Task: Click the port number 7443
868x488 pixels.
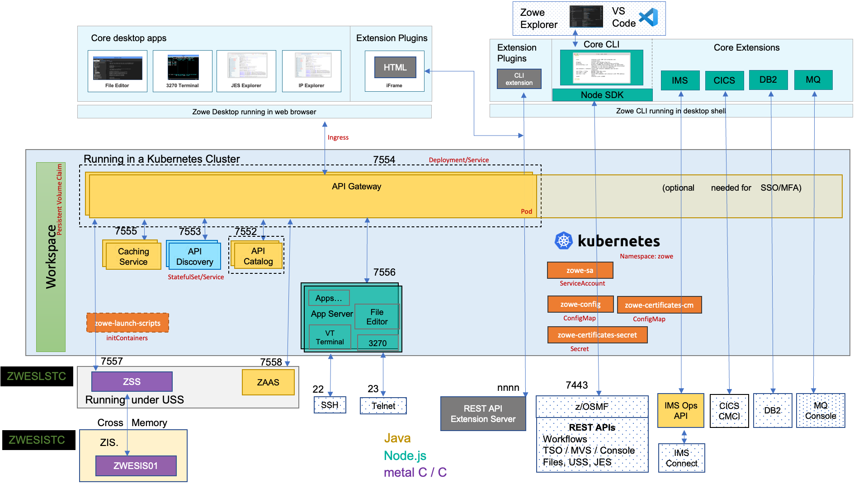Action: tap(577, 385)
